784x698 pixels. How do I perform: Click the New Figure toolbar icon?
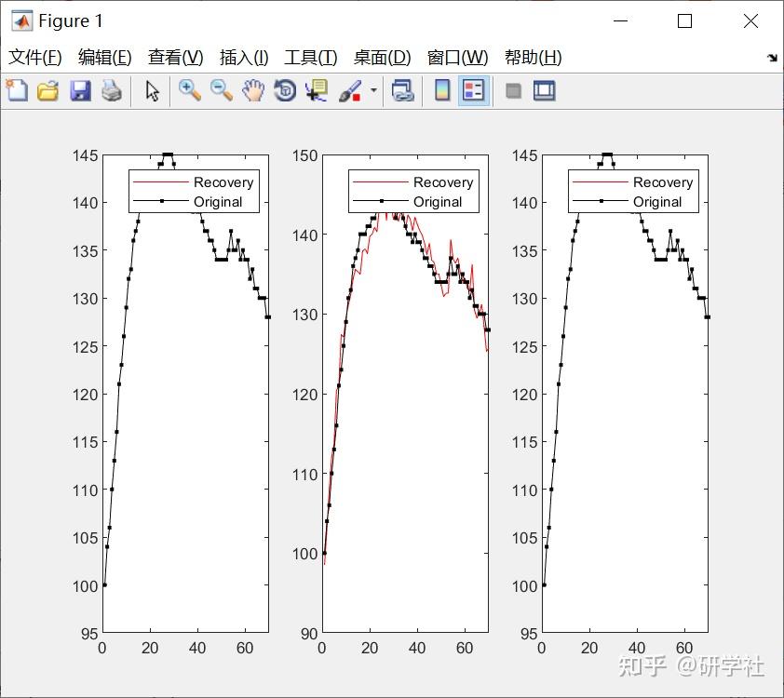[17, 91]
